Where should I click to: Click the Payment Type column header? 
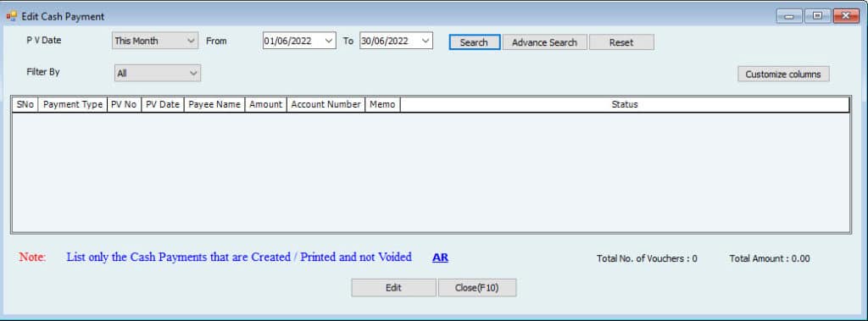point(73,105)
